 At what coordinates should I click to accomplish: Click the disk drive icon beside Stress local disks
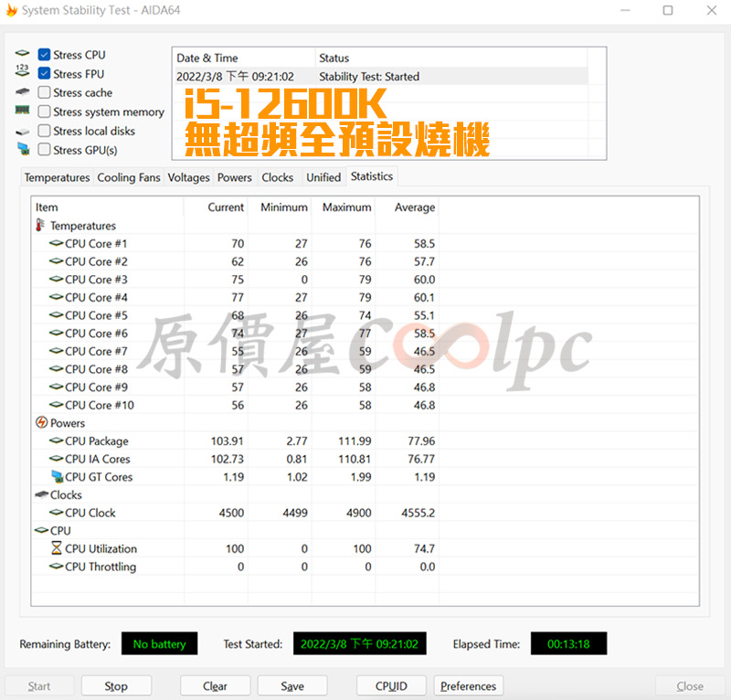tap(22, 132)
